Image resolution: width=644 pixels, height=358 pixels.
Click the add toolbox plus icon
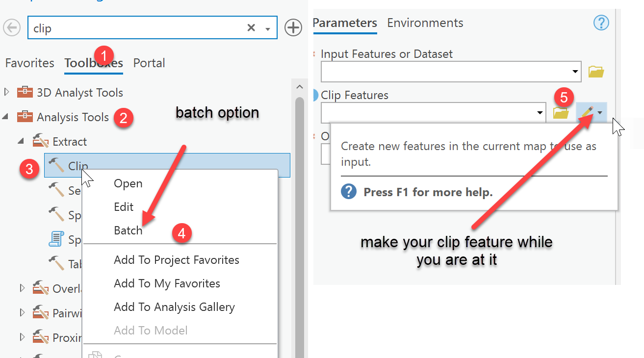pos(293,28)
